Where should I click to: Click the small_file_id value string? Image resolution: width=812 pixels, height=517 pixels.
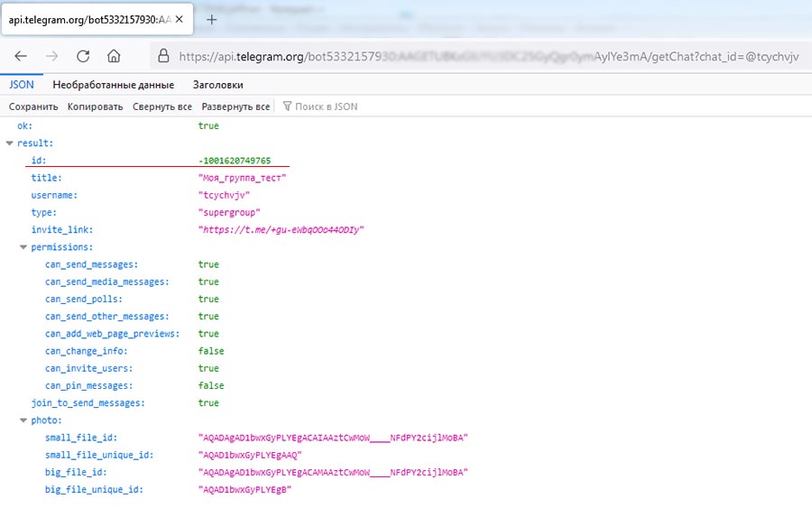point(333,438)
